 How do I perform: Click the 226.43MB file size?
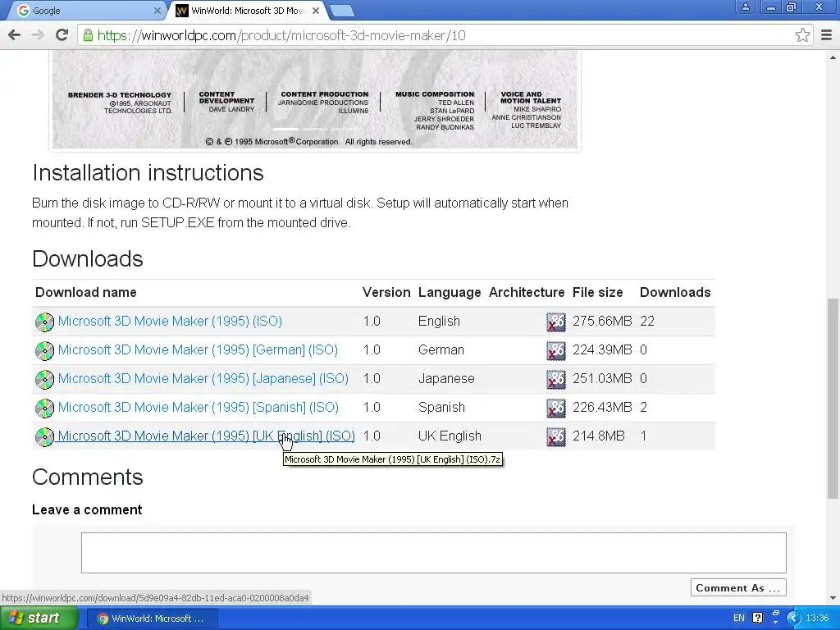[602, 407]
